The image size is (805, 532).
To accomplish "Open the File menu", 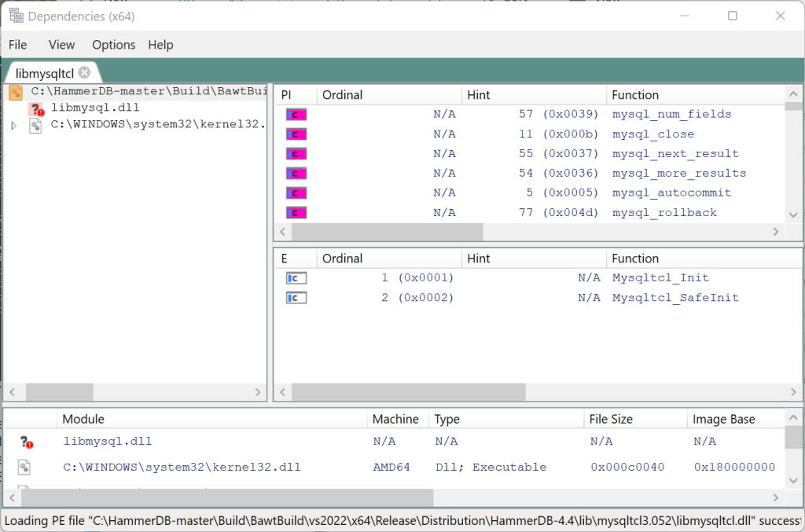I will 17,45.
